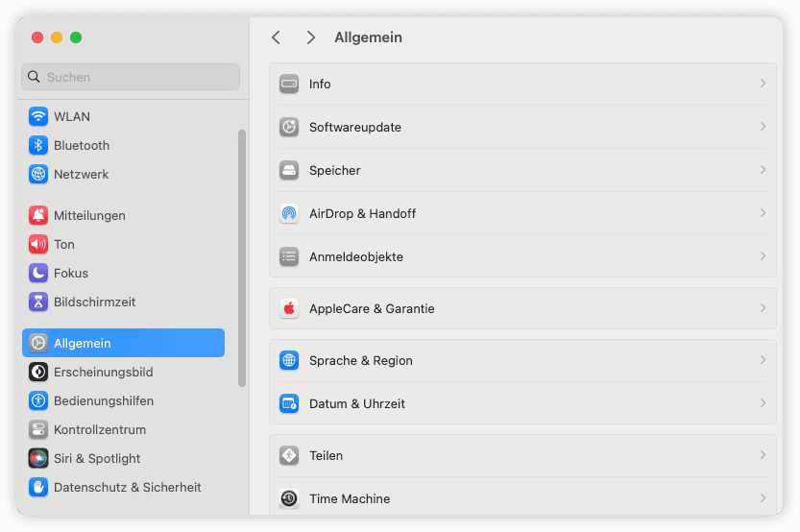
Task: Open Siri & Spotlight icon
Action: (x=38, y=459)
